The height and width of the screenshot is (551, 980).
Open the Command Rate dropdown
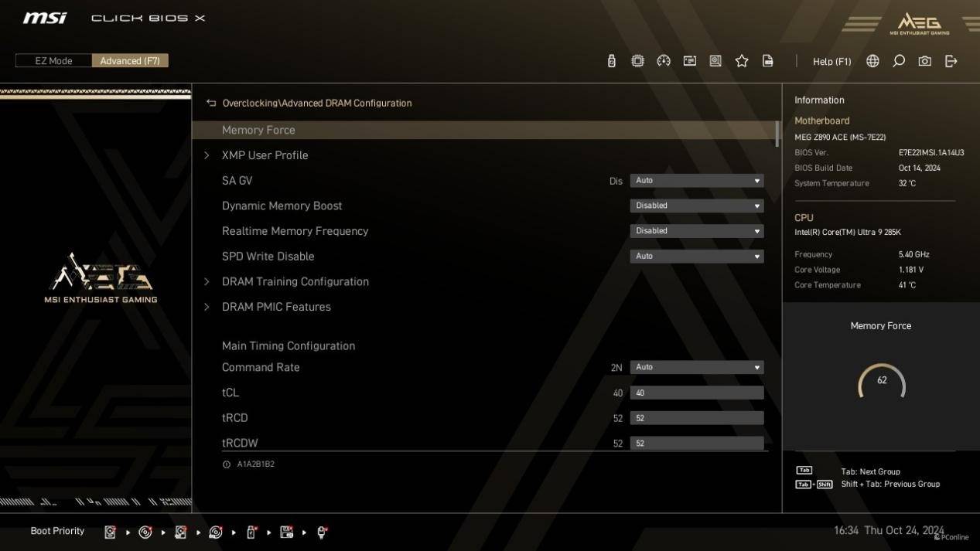(x=696, y=368)
